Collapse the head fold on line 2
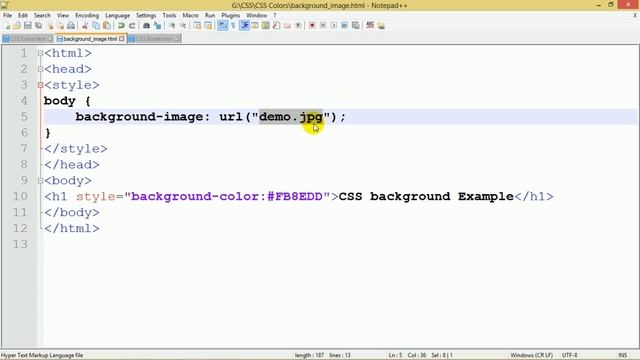 (40, 69)
